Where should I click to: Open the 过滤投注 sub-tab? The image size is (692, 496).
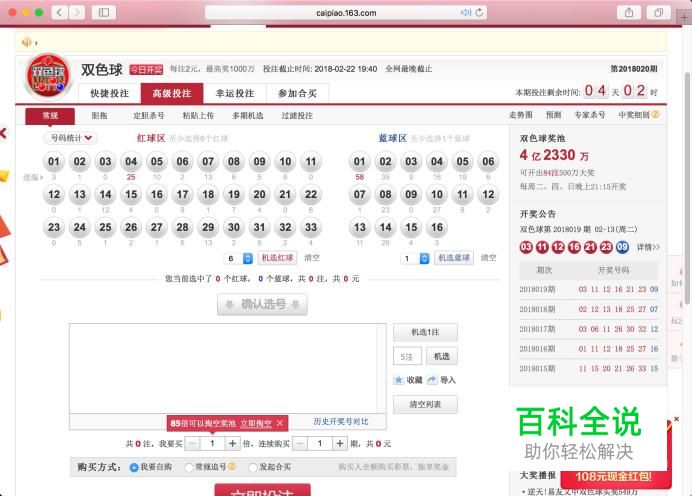click(297, 116)
